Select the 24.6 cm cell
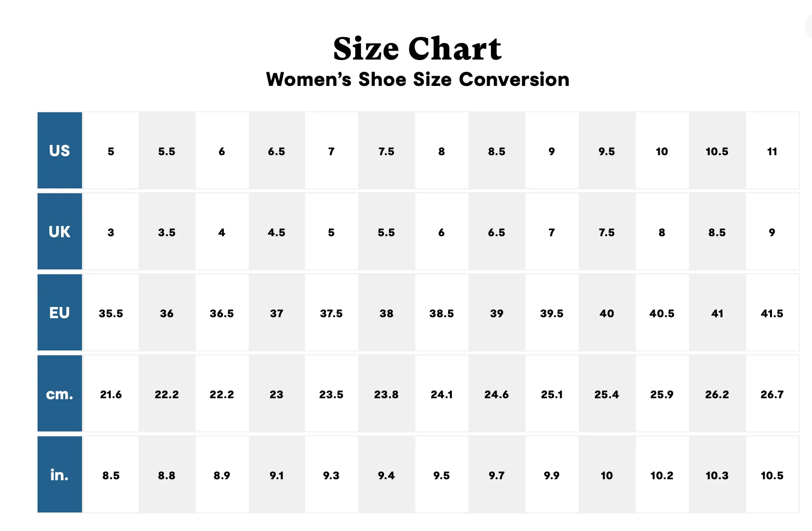This screenshot has height=531, width=812. coord(497,393)
